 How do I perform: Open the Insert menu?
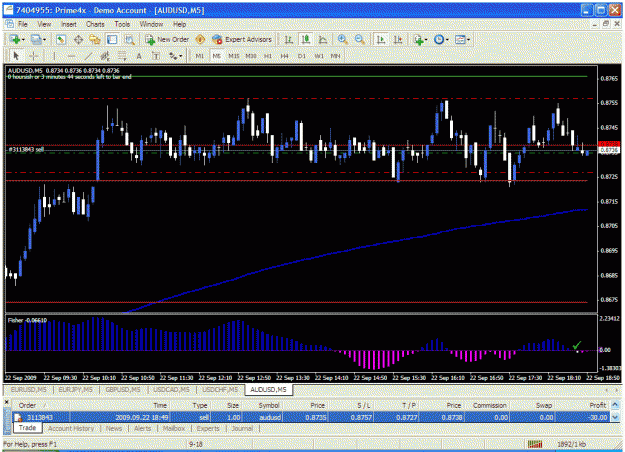coord(69,24)
